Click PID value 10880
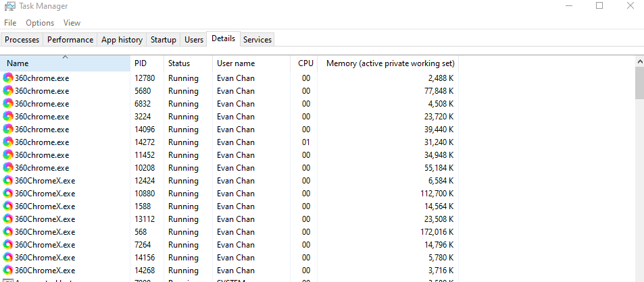The image size is (644, 282). coord(145,194)
